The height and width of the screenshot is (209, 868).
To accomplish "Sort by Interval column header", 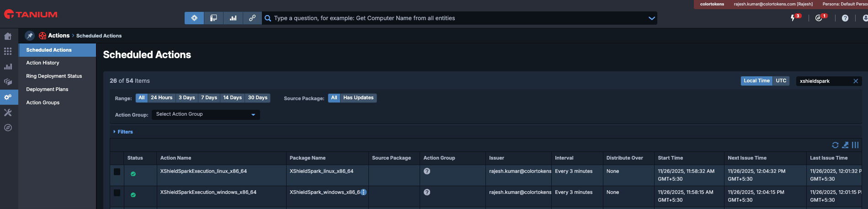I will (x=564, y=158).
